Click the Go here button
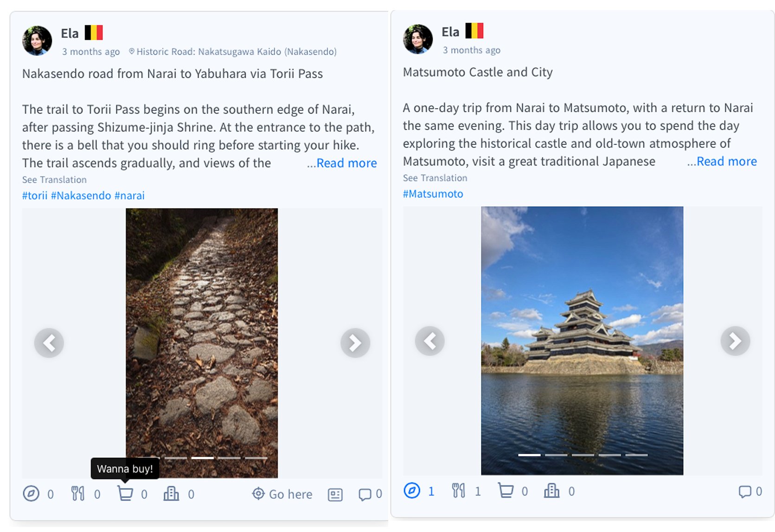 (282, 494)
